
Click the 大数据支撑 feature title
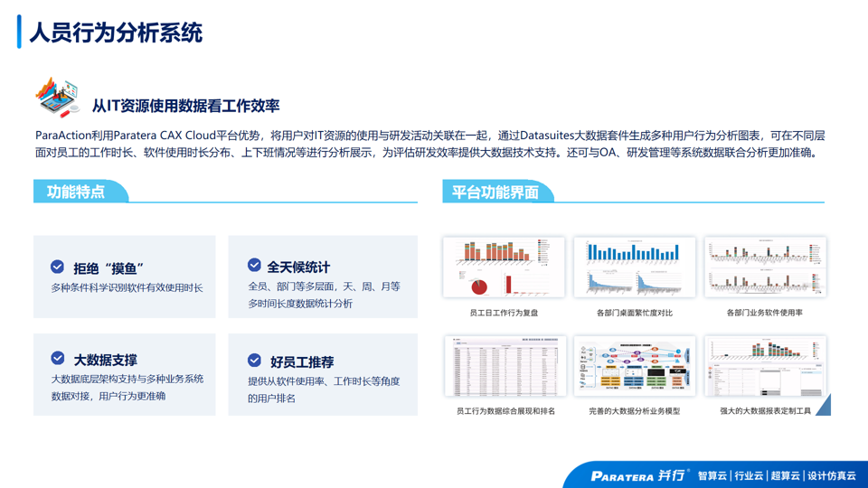click(x=105, y=361)
